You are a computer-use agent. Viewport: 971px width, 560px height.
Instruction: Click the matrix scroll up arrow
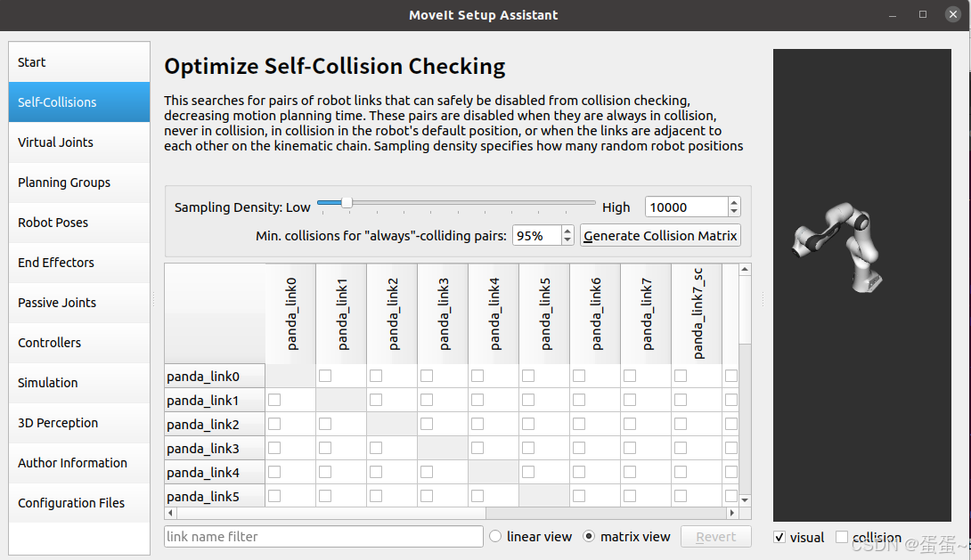[x=745, y=270]
